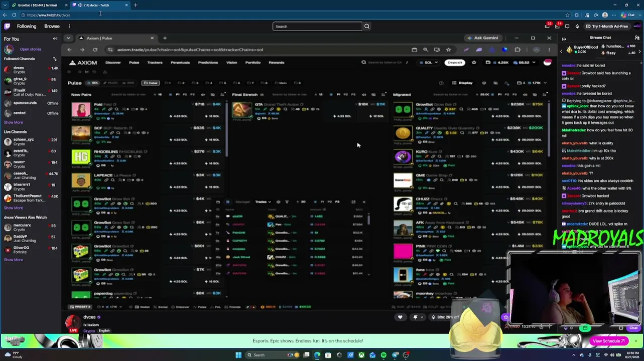Click the Twitch user avatar in header
Screen dimensions: 644x361
coord(637,27)
